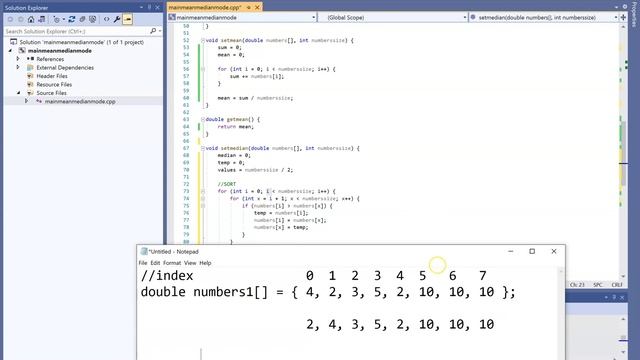The width and height of the screenshot is (640, 360).
Task: Maximize the Notepad window
Action: (x=532, y=251)
